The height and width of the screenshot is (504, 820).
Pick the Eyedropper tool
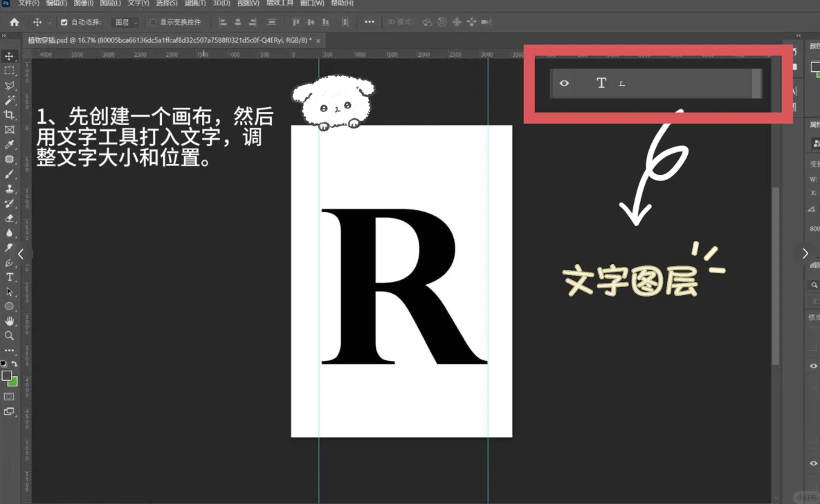tap(9, 144)
